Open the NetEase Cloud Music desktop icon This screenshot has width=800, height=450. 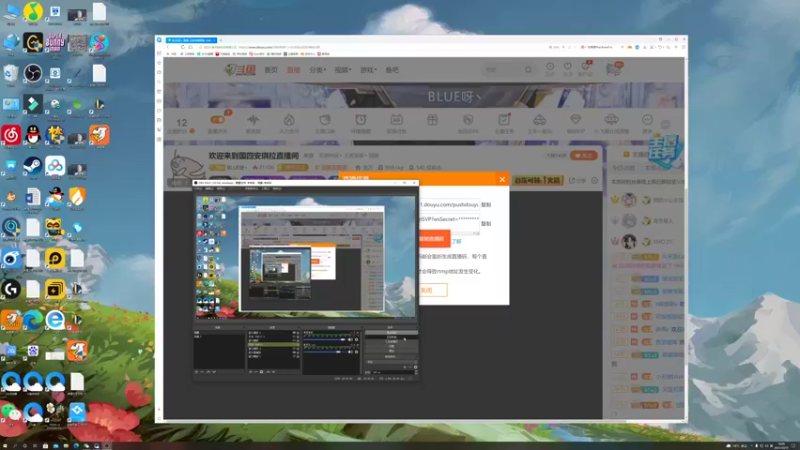tap(11, 135)
